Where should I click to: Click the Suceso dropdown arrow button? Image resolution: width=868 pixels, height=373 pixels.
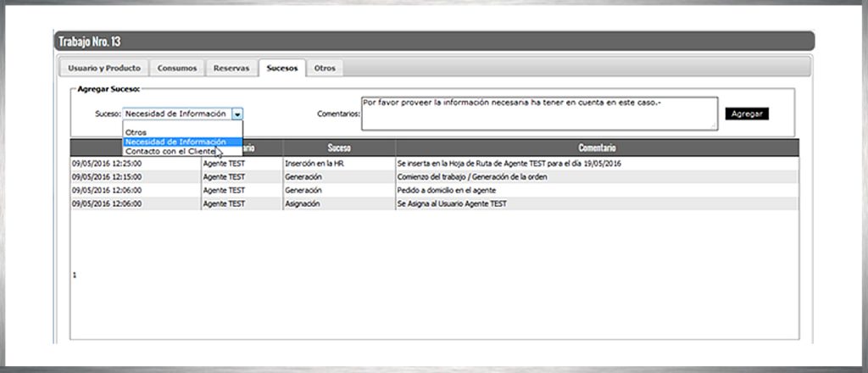coord(238,114)
